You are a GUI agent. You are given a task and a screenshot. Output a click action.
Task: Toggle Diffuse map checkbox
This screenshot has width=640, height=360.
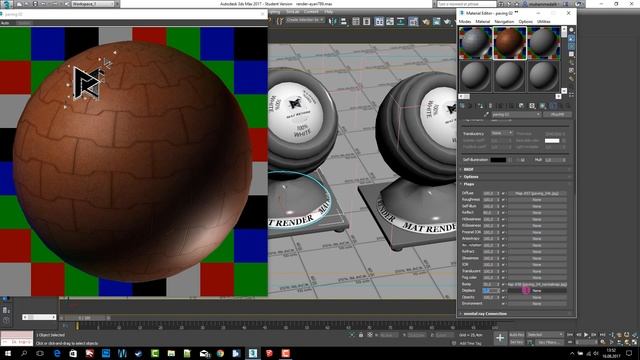[503, 193]
